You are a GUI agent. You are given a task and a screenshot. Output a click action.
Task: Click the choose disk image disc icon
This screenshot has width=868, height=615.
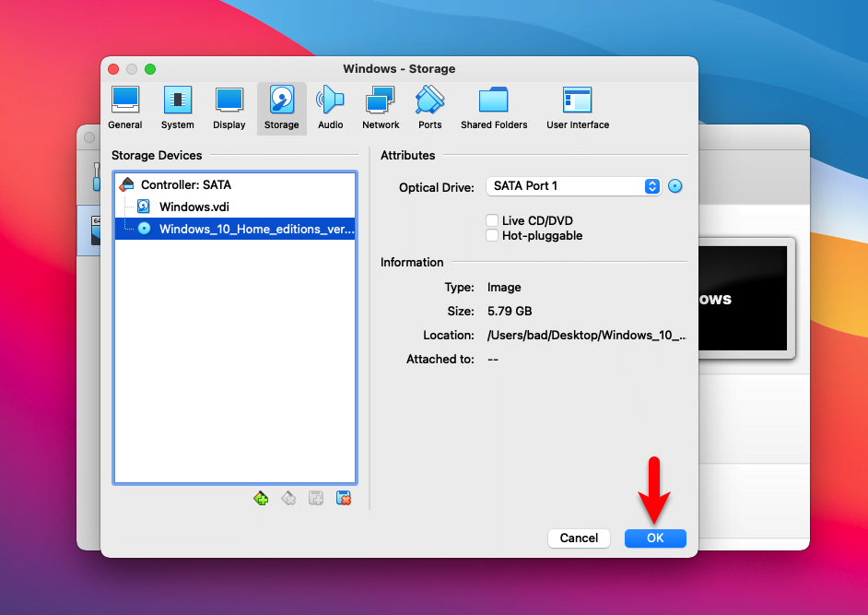tap(674, 186)
